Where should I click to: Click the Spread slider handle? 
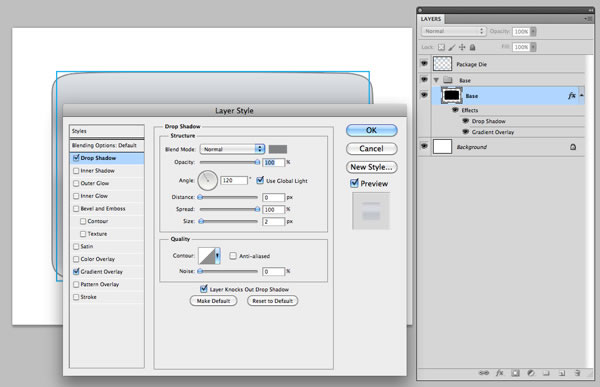(257, 209)
